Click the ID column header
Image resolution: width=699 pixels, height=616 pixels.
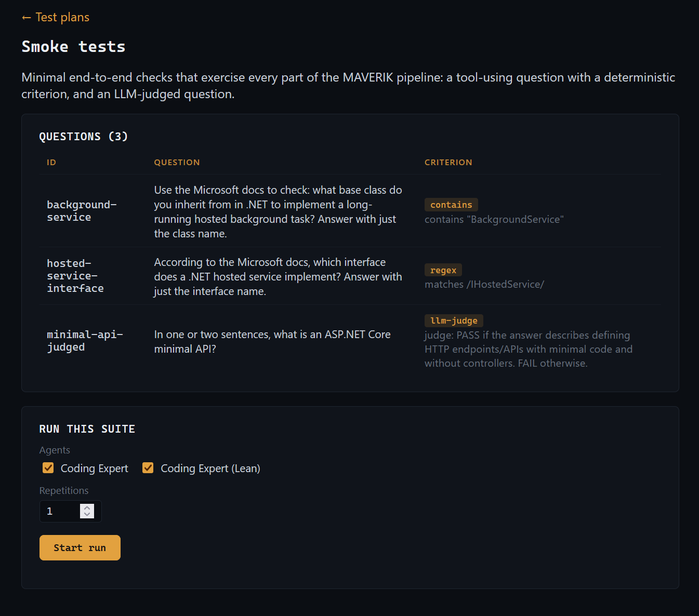click(x=51, y=162)
